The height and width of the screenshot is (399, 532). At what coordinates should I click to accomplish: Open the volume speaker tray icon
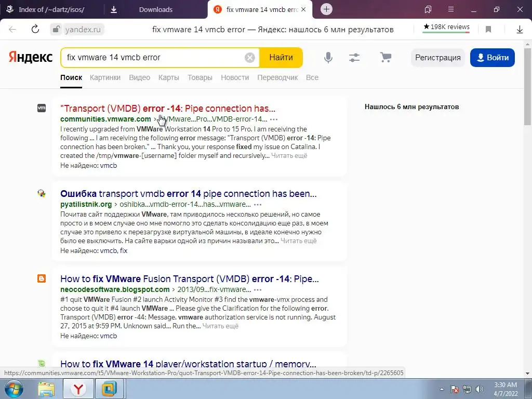tap(480, 389)
